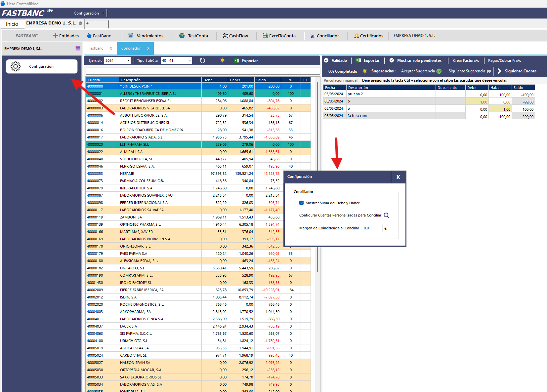The image size is (547, 392).
Task: Select the HALEON SPAIN SA row
Action: (198, 363)
